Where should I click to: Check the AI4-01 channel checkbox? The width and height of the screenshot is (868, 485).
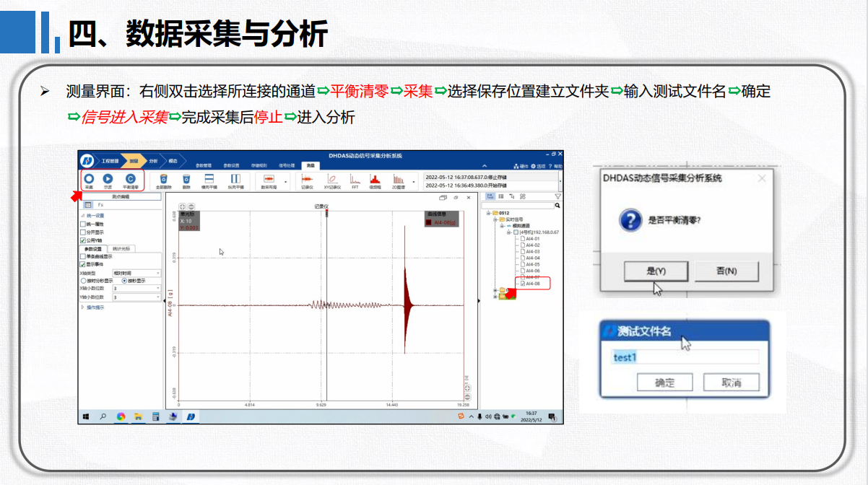point(523,239)
